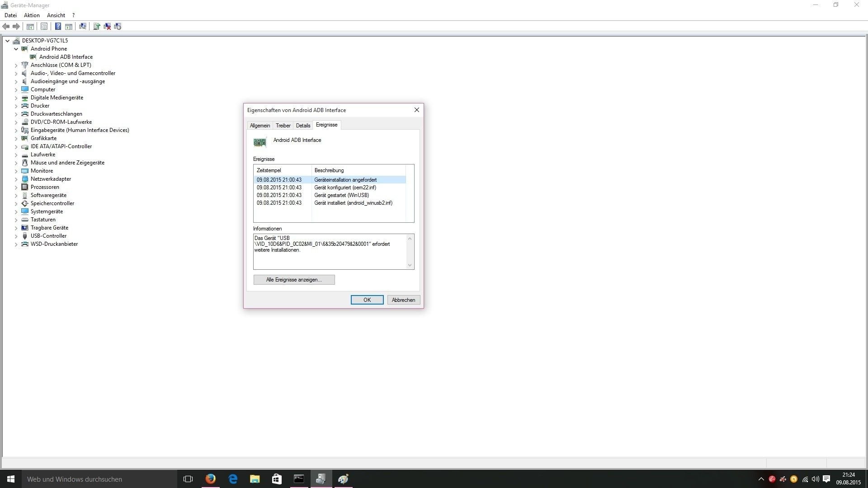Select the Gerät installiert (android_winusb2.inf) event
The width and height of the screenshot is (868, 488).
pyautogui.click(x=330, y=203)
